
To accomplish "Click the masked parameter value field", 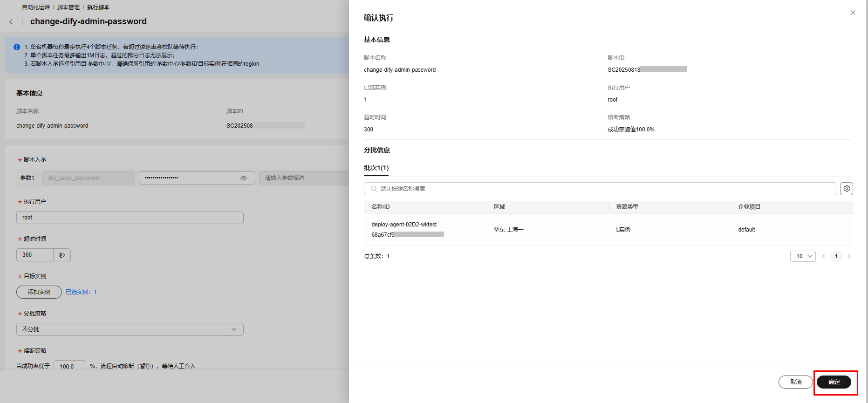I will pyautogui.click(x=197, y=178).
